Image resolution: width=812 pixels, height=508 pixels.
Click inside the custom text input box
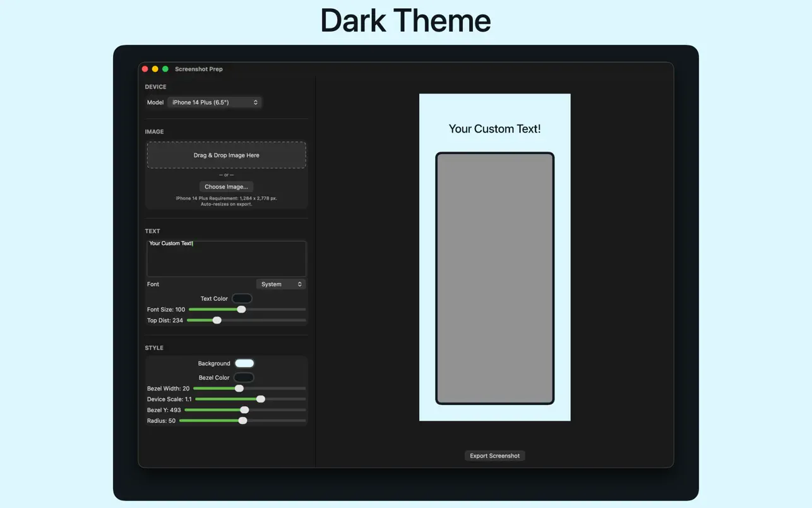227,258
